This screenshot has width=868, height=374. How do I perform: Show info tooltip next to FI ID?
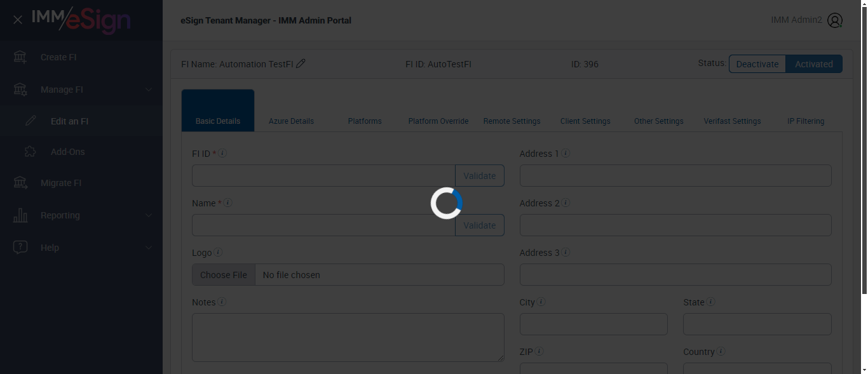coord(223,153)
